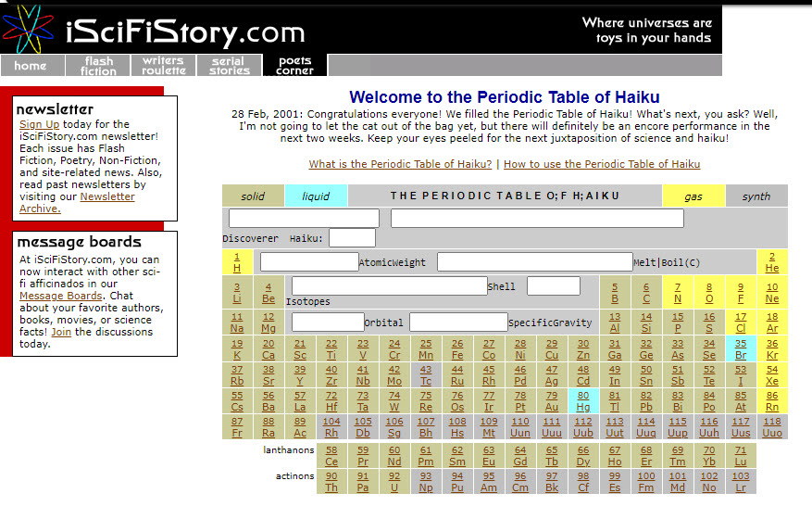Click the Orbital input field
Image resolution: width=812 pixels, height=506 pixels.
pyautogui.click(x=328, y=322)
